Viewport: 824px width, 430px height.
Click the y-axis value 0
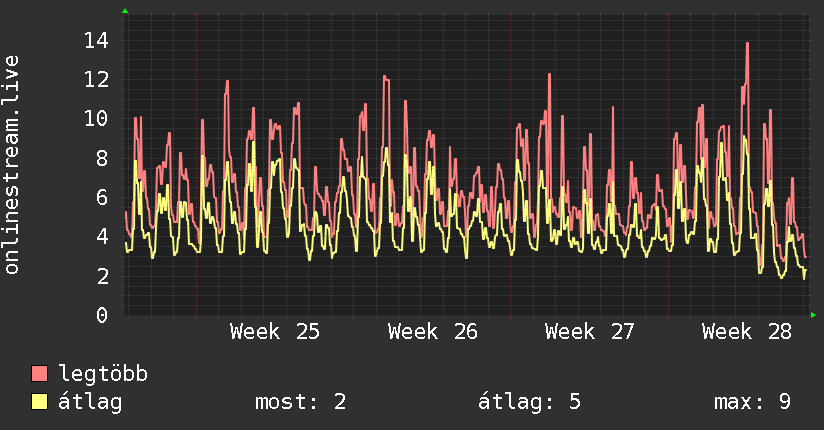coord(102,315)
